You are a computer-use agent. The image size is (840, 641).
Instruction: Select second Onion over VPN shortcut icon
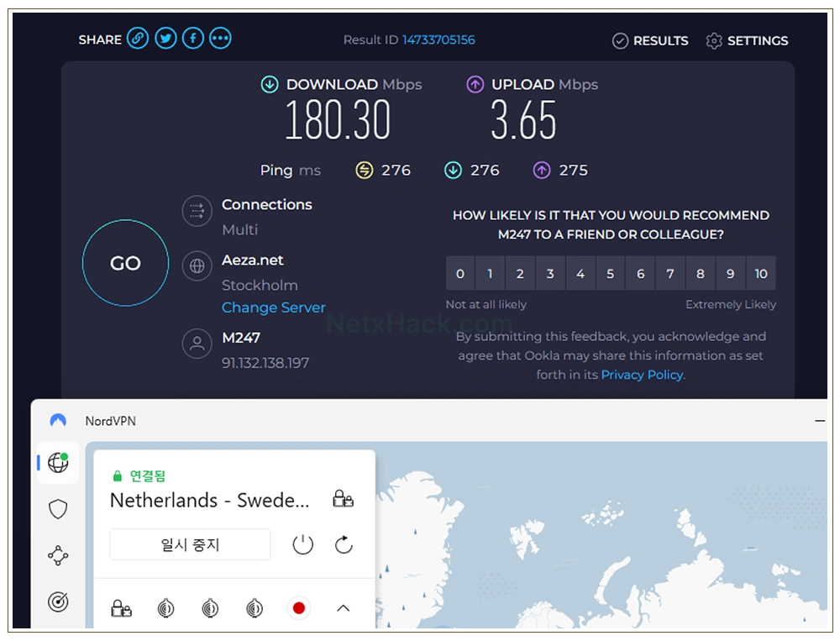pyautogui.click(x=210, y=608)
